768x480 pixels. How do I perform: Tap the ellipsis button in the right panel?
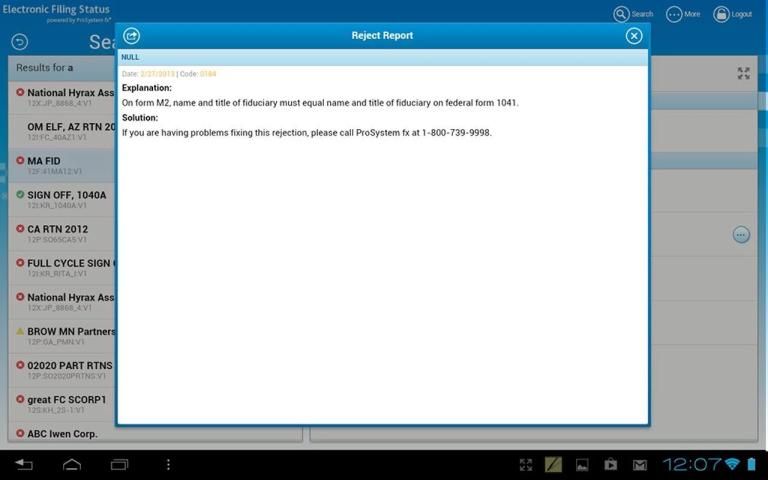[741, 234]
